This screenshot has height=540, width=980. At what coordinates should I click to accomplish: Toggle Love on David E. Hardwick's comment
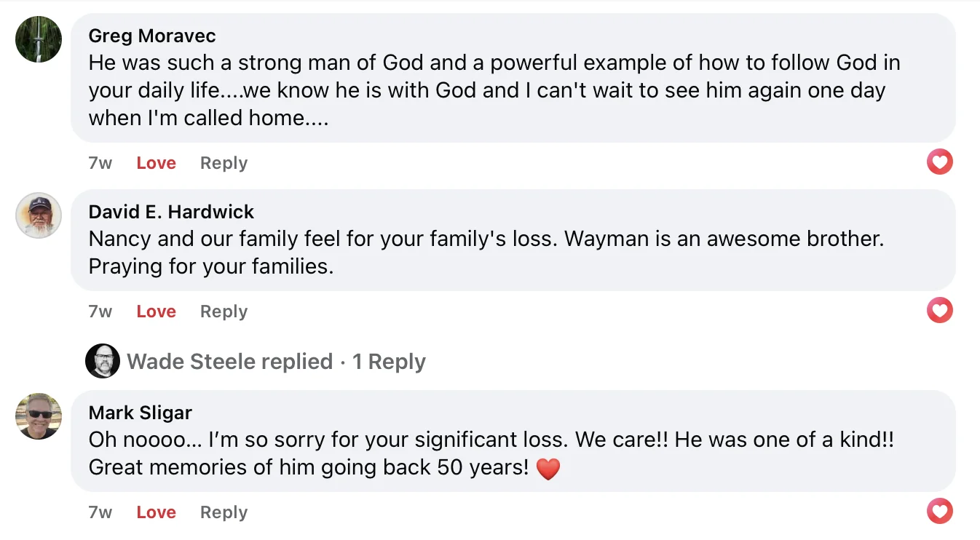[x=156, y=311]
